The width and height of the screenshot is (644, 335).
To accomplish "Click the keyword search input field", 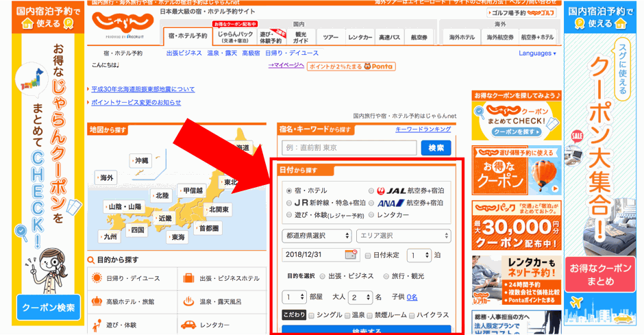I will pyautogui.click(x=349, y=148).
